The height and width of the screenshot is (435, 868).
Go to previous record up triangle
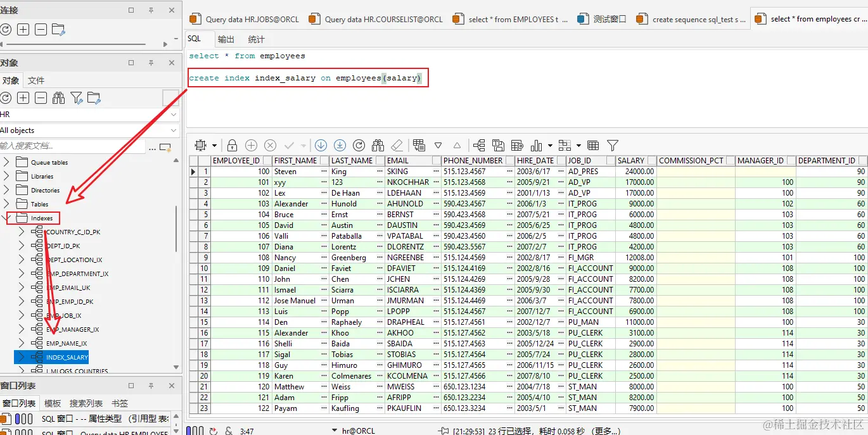(x=457, y=146)
